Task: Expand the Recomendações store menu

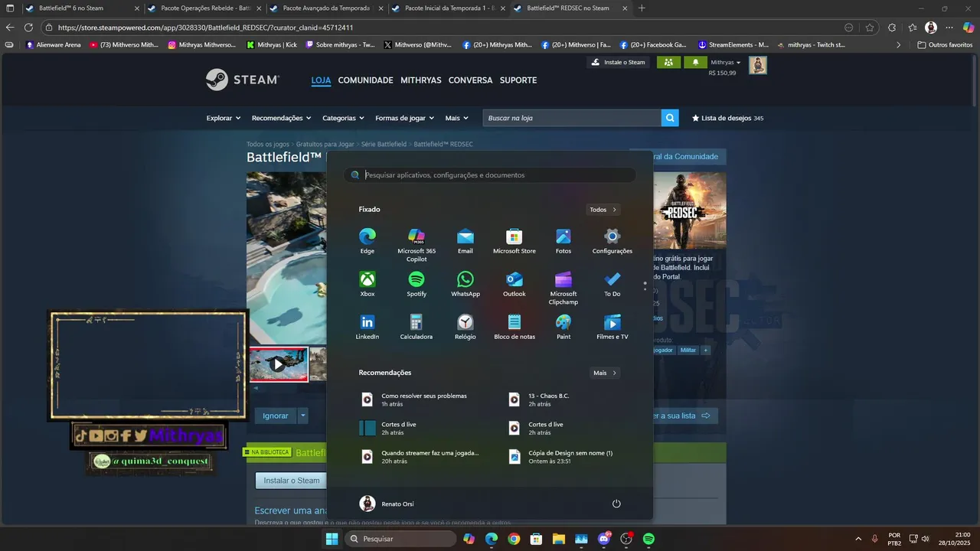Action: tap(281, 118)
